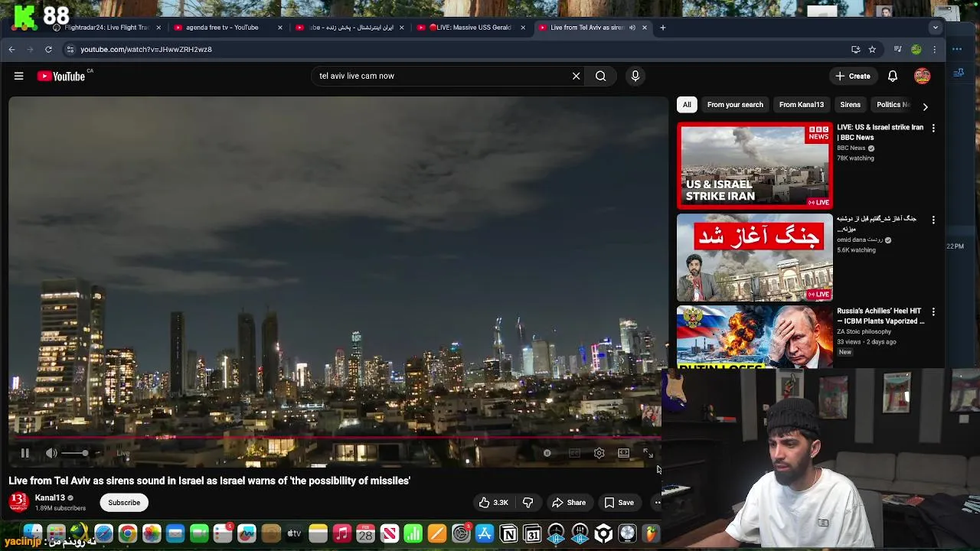The height and width of the screenshot is (551, 980).
Task: Open options for the omid dana video
Action: click(933, 220)
